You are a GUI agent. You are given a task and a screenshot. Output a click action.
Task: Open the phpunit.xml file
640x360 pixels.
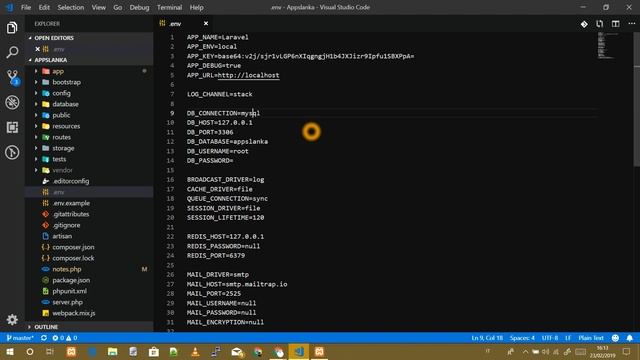(x=89, y=291)
